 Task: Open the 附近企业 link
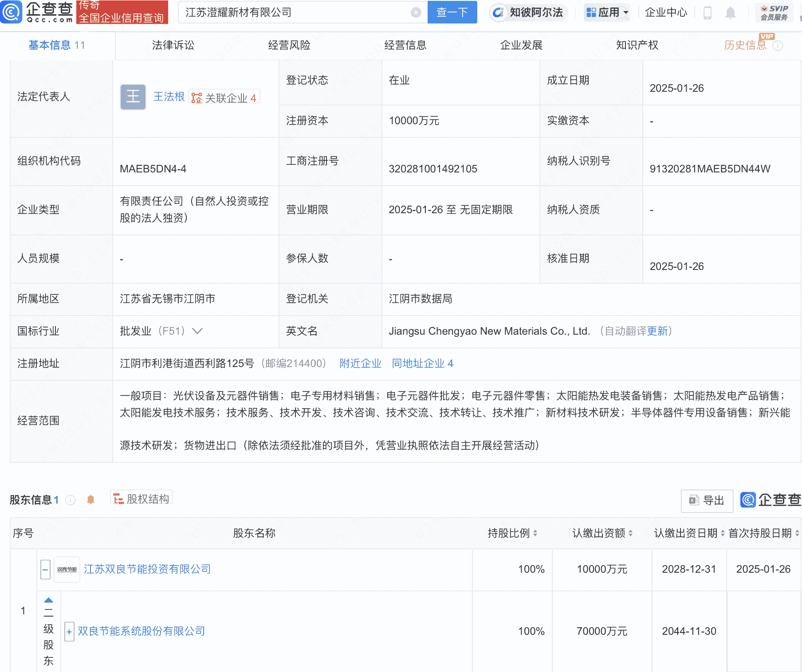coord(360,363)
